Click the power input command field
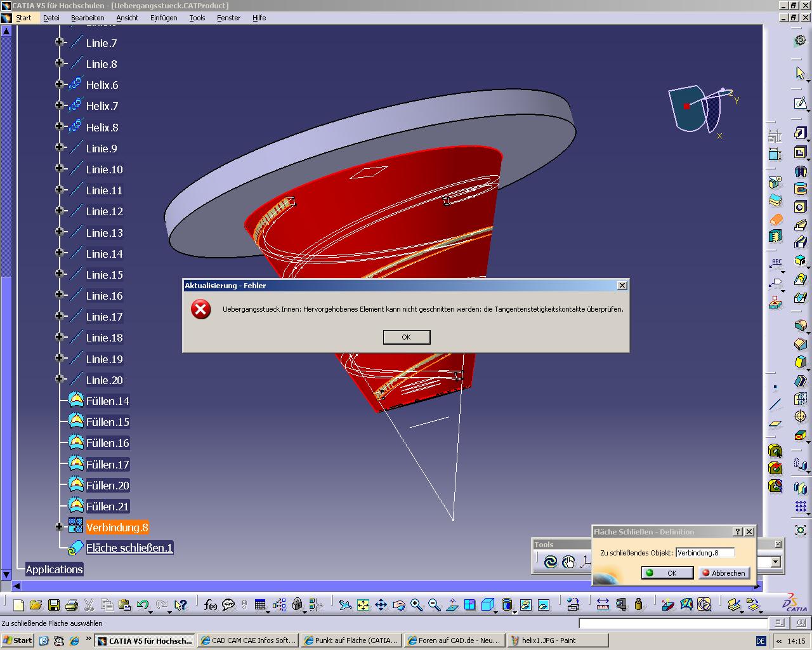The height and width of the screenshot is (650, 812). tap(675, 623)
